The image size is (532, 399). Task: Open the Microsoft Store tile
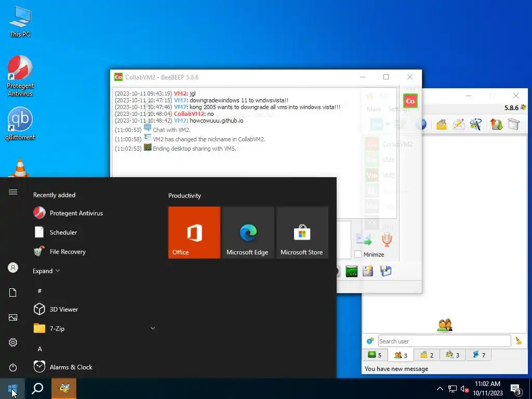[x=302, y=233]
